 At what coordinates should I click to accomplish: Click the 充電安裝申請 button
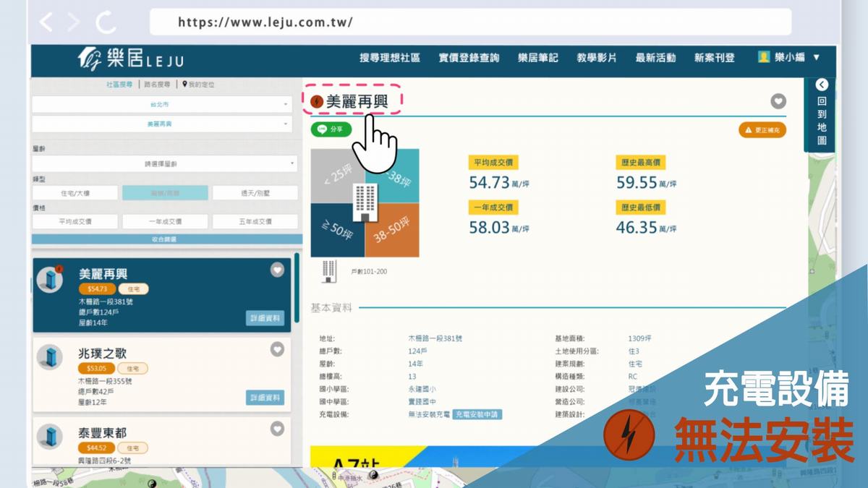478,415
